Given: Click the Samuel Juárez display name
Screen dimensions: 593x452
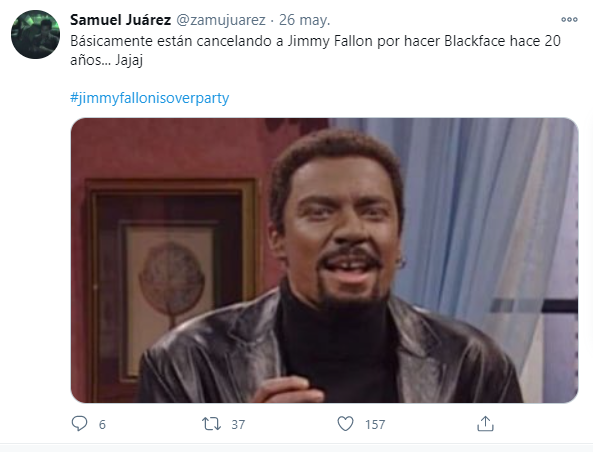Looking at the screenshot, I should (121, 20).
